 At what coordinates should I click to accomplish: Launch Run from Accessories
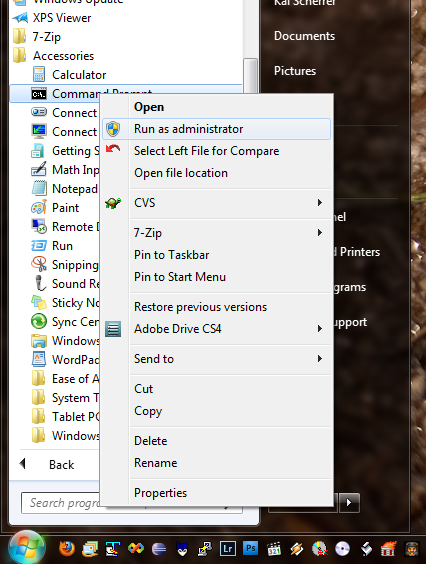62,246
